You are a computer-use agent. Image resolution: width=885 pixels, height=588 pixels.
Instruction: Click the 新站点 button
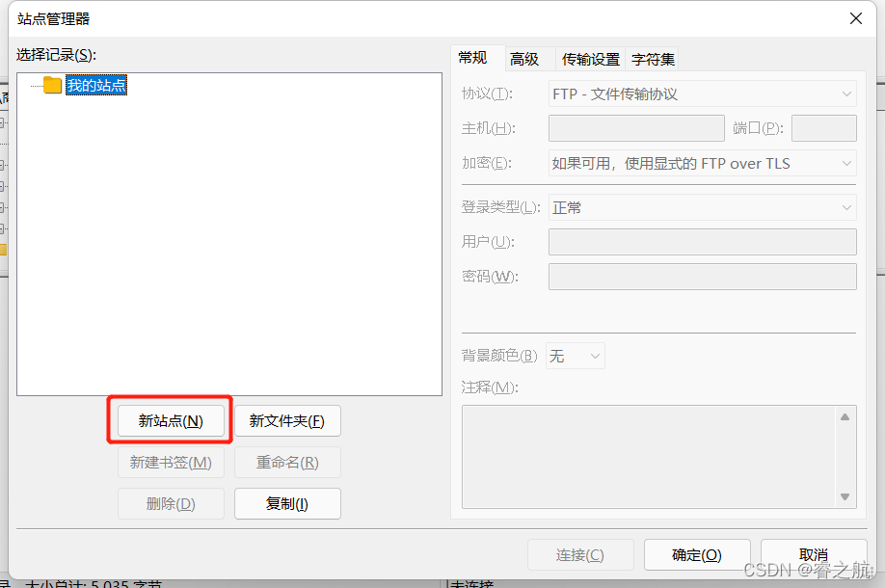pyautogui.click(x=171, y=420)
